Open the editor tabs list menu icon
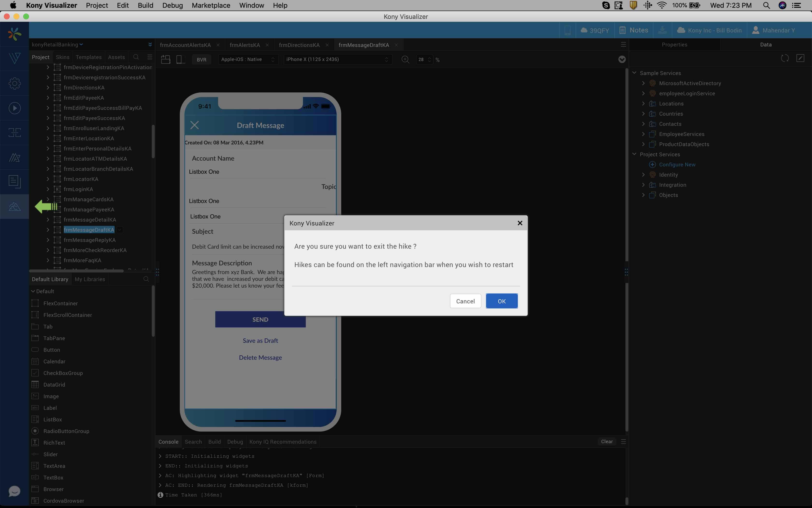 (623, 45)
